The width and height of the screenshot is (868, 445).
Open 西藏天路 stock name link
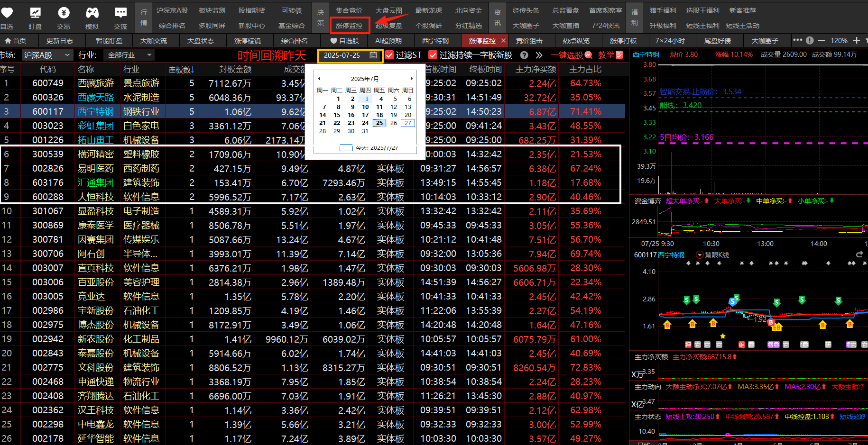pos(96,98)
